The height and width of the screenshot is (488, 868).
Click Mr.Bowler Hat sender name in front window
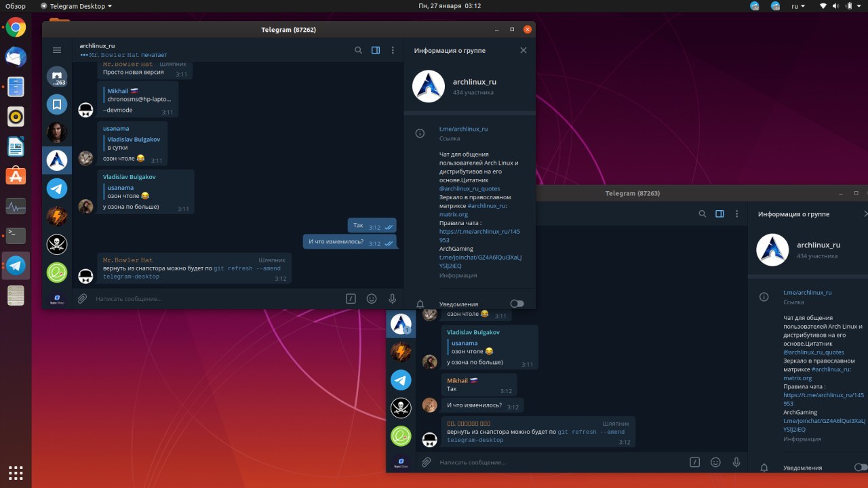128,260
